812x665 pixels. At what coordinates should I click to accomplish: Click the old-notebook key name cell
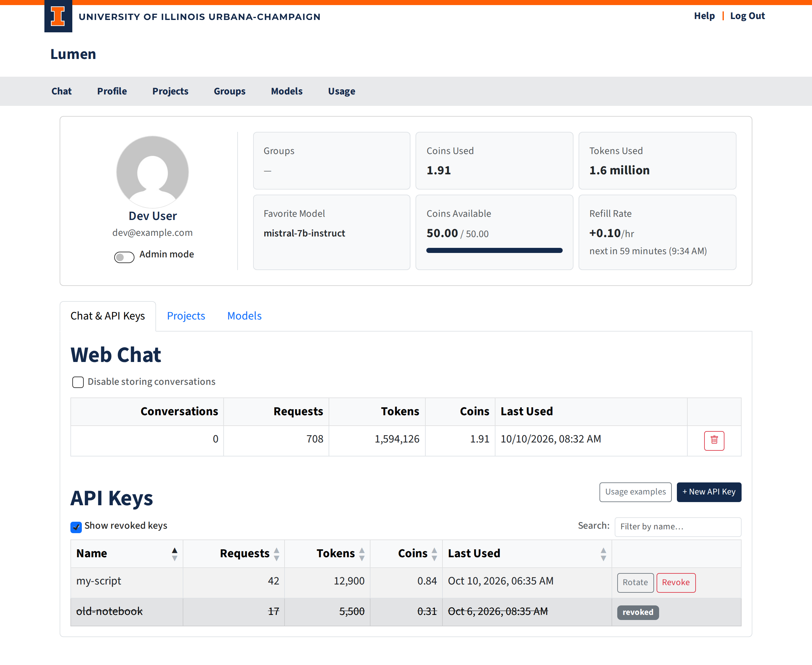pos(127,612)
